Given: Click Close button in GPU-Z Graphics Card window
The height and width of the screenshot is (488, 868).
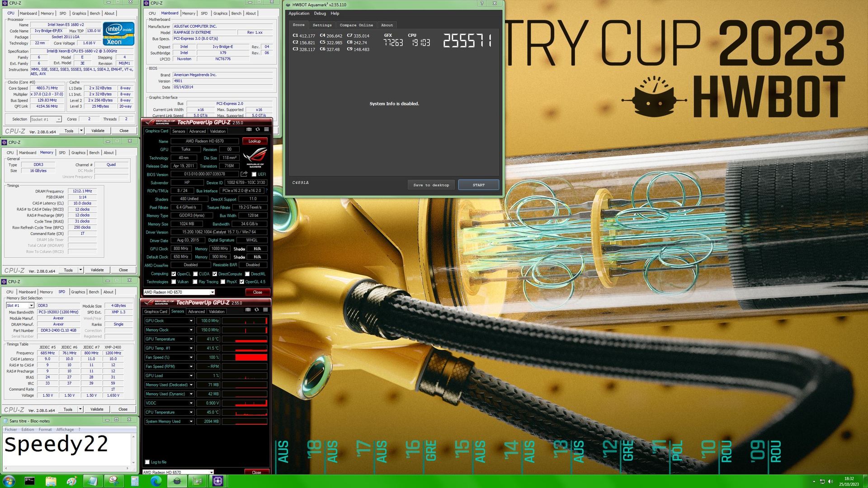Looking at the screenshot, I should (x=257, y=292).
